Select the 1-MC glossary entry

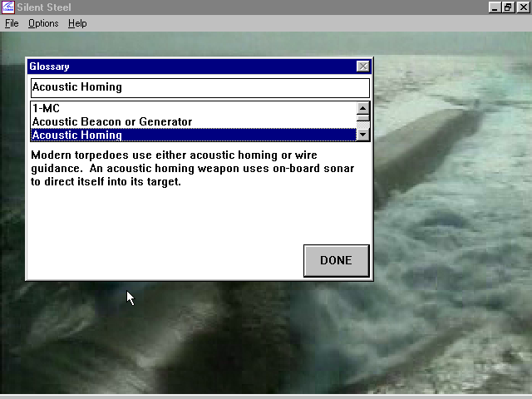coord(194,108)
